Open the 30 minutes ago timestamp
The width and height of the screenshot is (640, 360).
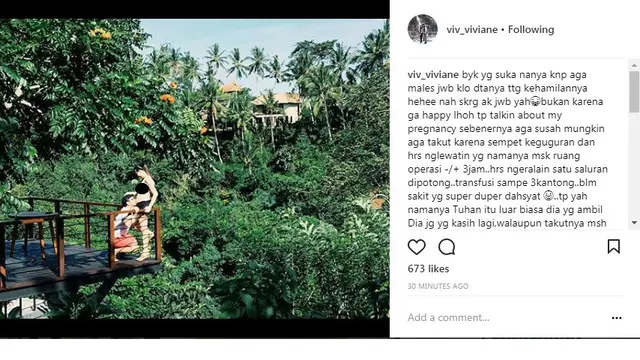(438, 286)
